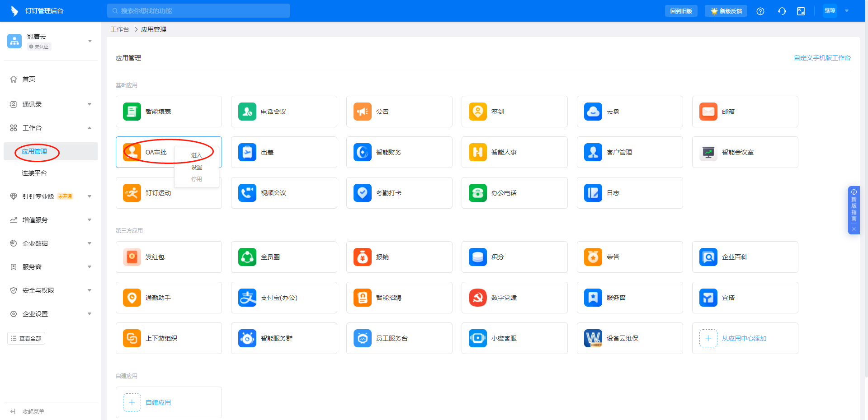
Task: Open the 出差 app icon
Action: point(247,152)
